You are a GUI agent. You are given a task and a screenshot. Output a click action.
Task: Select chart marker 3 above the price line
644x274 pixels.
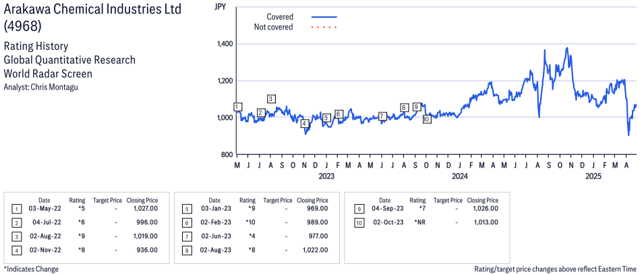pyautogui.click(x=271, y=99)
